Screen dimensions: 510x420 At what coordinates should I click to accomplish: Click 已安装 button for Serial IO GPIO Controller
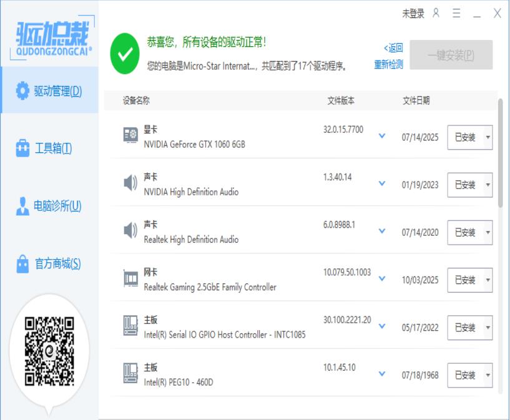(465, 328)
